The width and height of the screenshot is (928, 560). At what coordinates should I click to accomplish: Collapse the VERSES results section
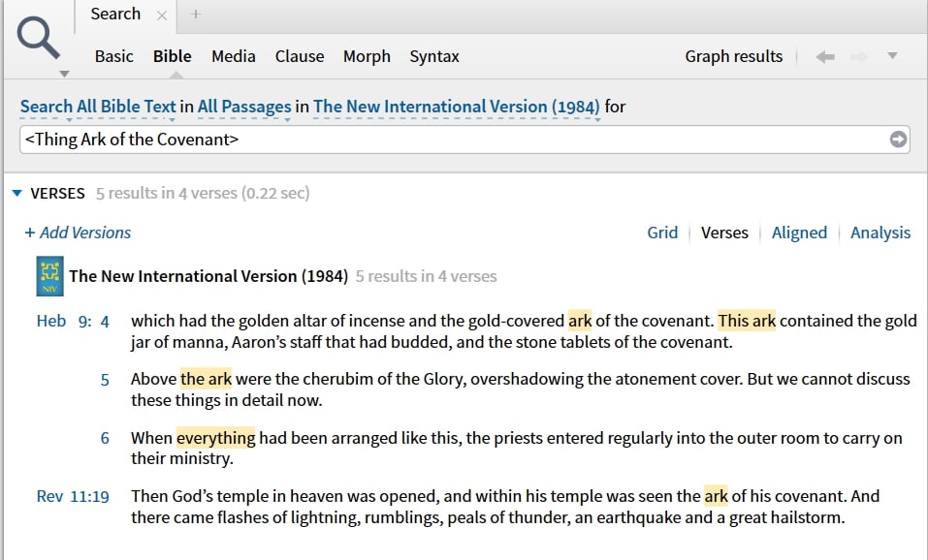tap(17, 193)
